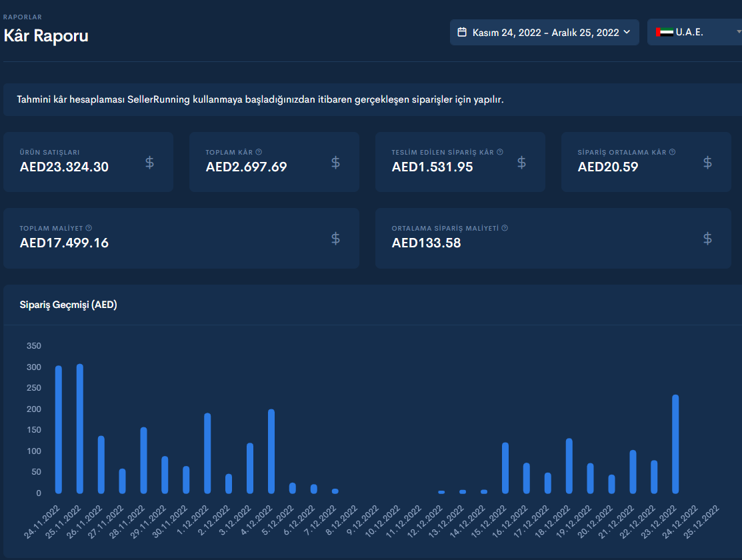Click help icon beside Teslim Edilen Sipariş Kâr
742x560 pixels.
click(x=500, y=152)
